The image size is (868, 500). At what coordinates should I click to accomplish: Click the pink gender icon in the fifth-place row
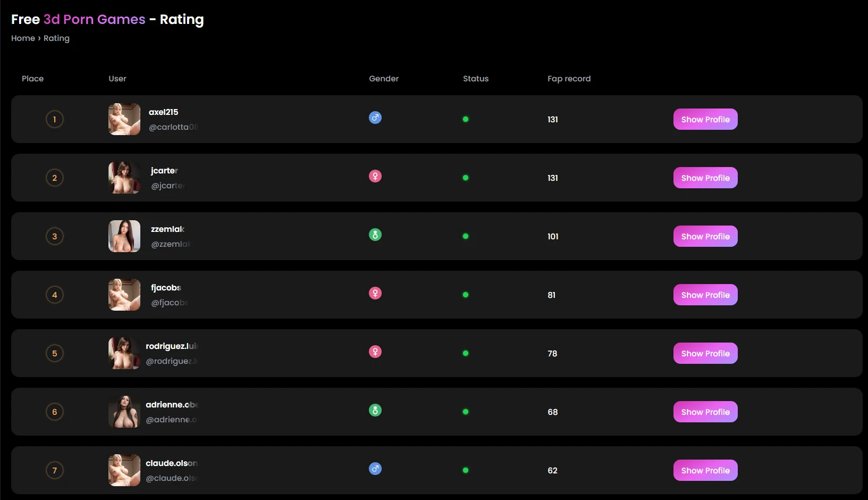tap(375, 352)
